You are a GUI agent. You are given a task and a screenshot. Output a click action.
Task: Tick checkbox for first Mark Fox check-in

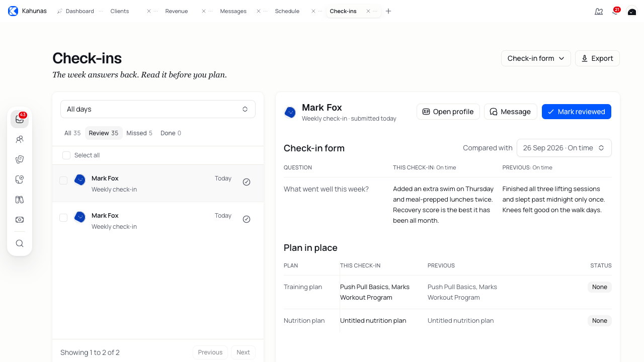click(63, 180)
